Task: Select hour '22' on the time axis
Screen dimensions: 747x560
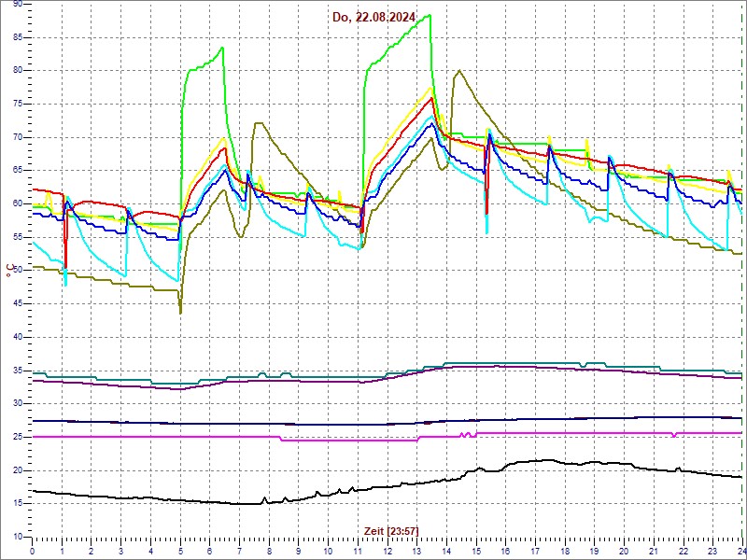Action: pyautogui.click(x=683, y=551)
